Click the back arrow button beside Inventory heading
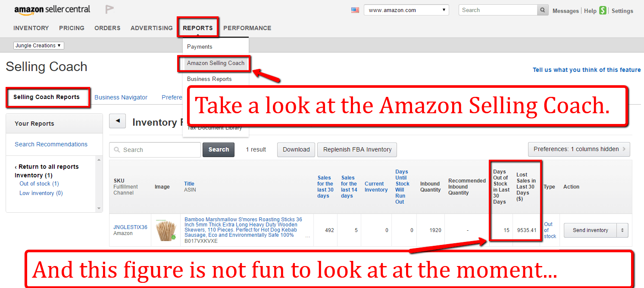 pyautogui.click(x=117, y=121)
